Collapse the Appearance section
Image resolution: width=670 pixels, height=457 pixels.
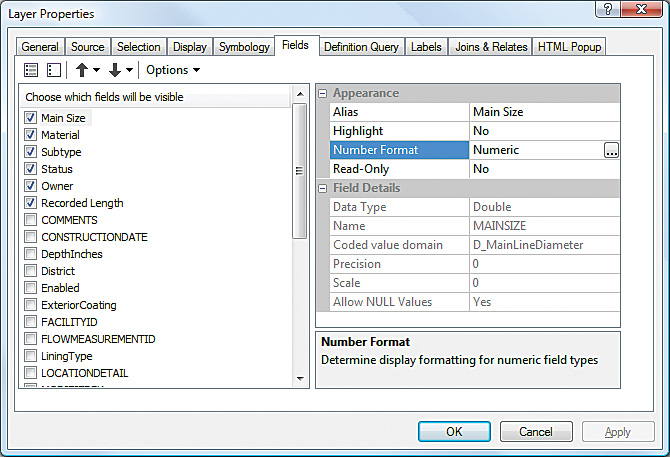pyautogui.click(x=323, y=93)
